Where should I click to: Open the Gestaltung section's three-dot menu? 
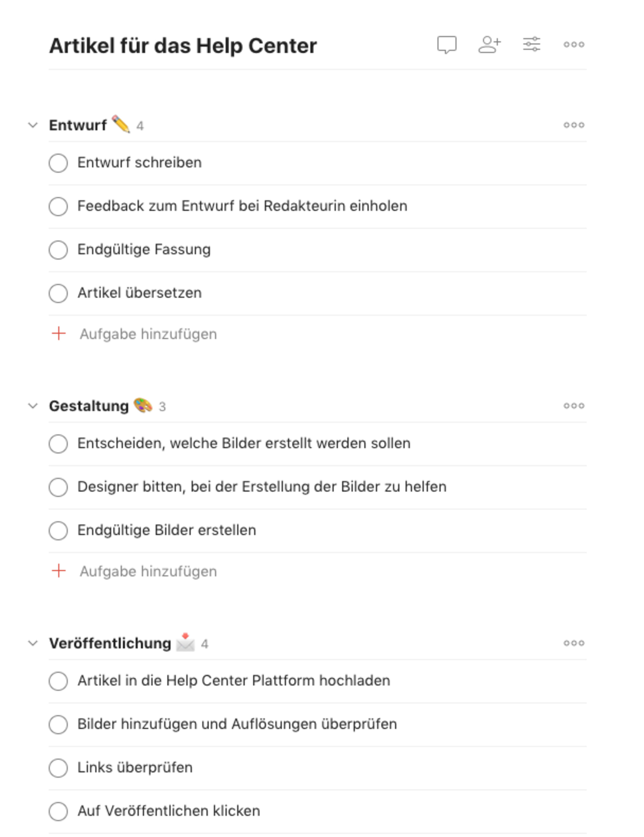click(574, 406)
